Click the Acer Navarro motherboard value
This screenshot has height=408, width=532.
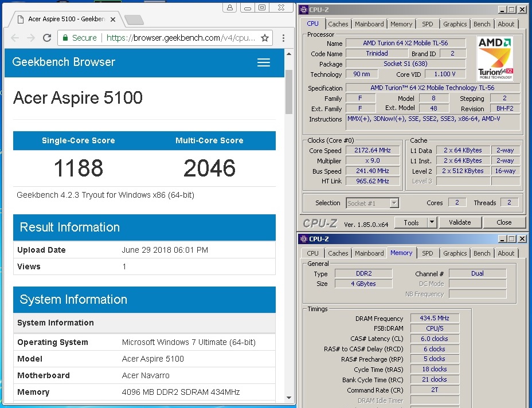tap(146, 375)
